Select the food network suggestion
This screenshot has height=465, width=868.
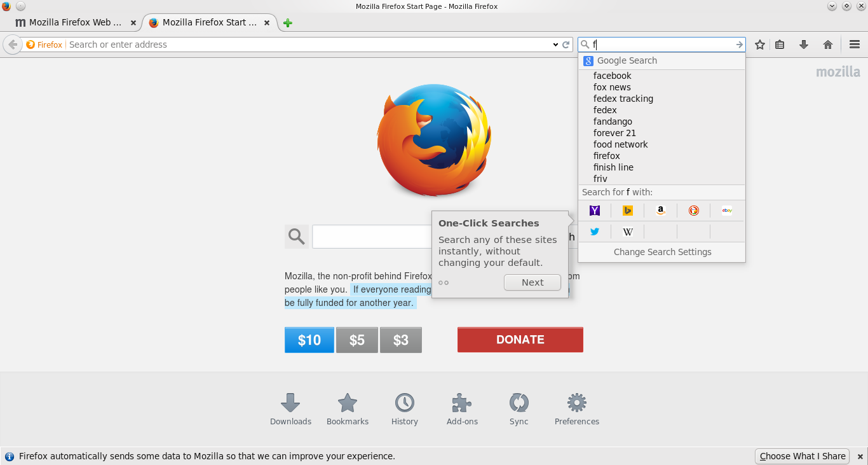[x=661, y=144]
